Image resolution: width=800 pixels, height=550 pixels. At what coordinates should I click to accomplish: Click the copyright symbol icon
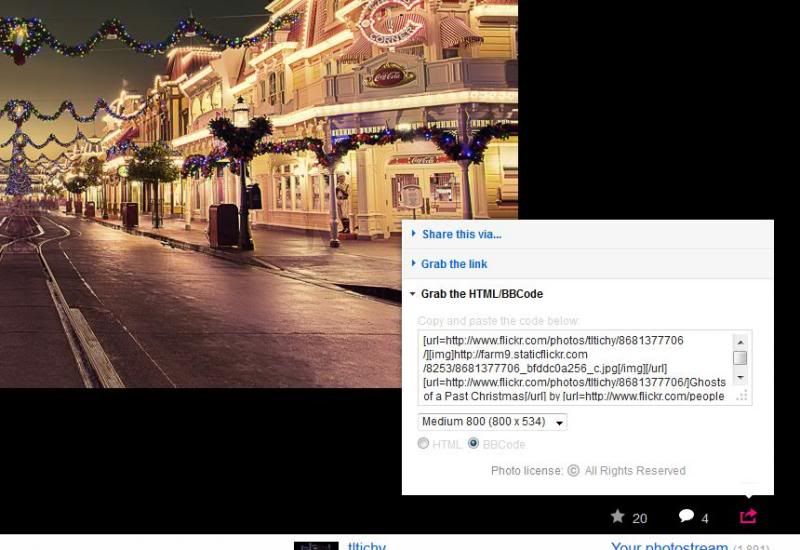click(573, 470)
